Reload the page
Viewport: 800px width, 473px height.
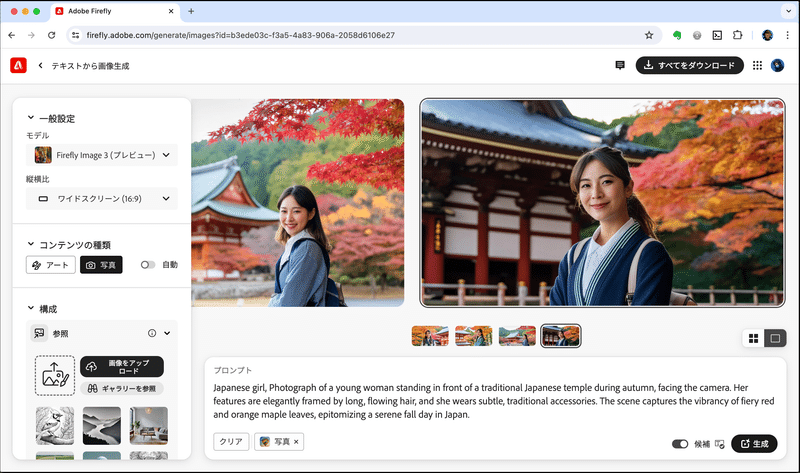[52, 35]
